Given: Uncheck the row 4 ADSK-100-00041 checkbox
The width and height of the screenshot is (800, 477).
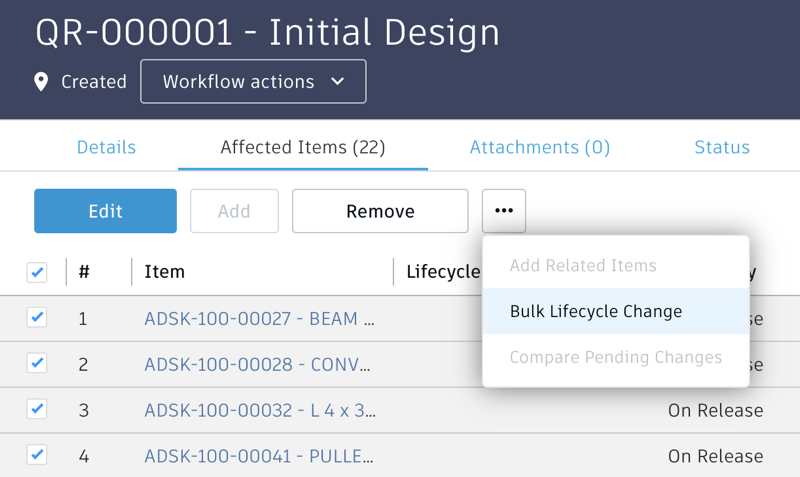Looking at the screenshot, I should [x=37, y=455].
